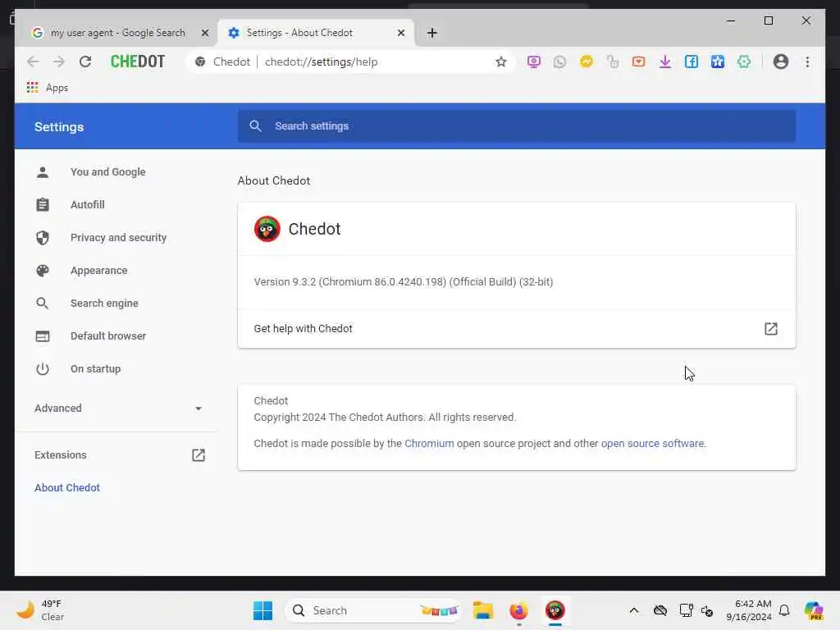Close the Settings - About Chedot tab
840x630 pixels.
pyautogui.click(x=400, y=33)
